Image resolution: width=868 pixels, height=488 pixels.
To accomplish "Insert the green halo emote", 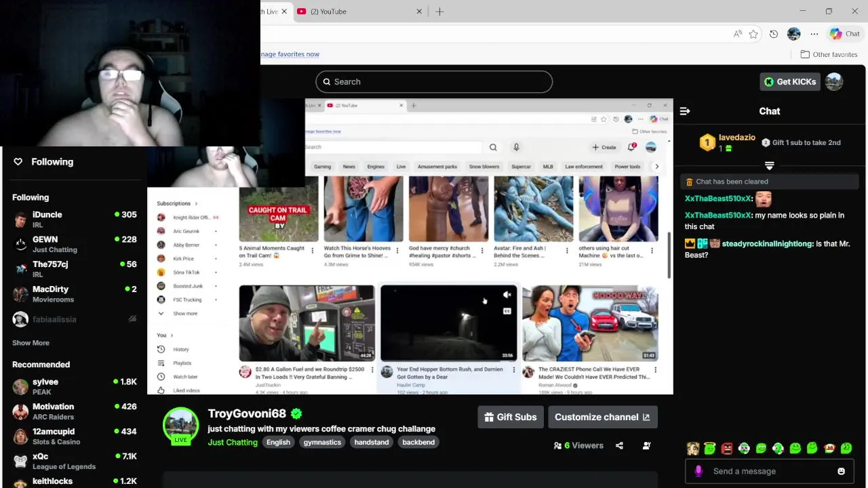I will point(710,449).
